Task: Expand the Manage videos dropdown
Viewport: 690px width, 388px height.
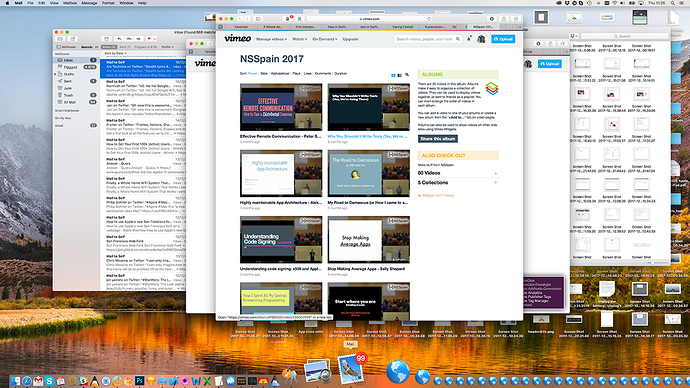Action: click(x=272, y=39)
